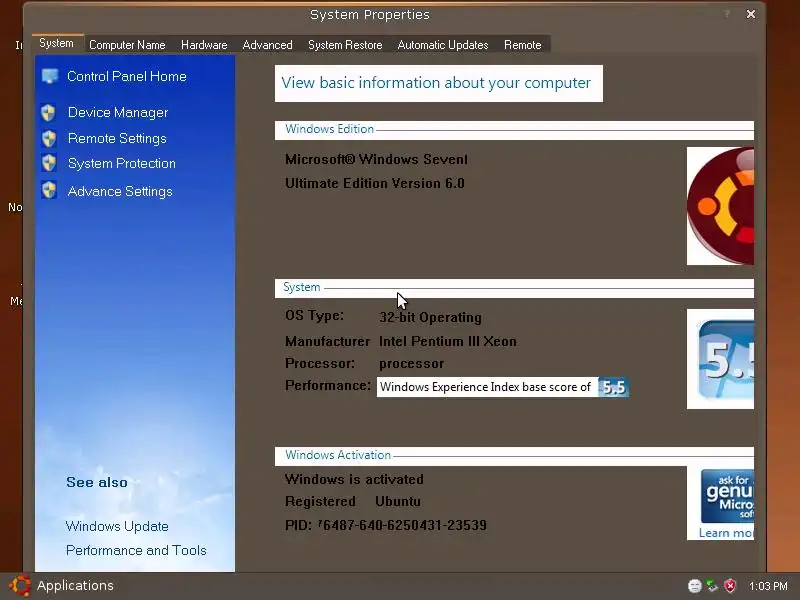Click the 1:03 PM clock
This screenshot has height=600, width=800.
(x=768, y=586)
